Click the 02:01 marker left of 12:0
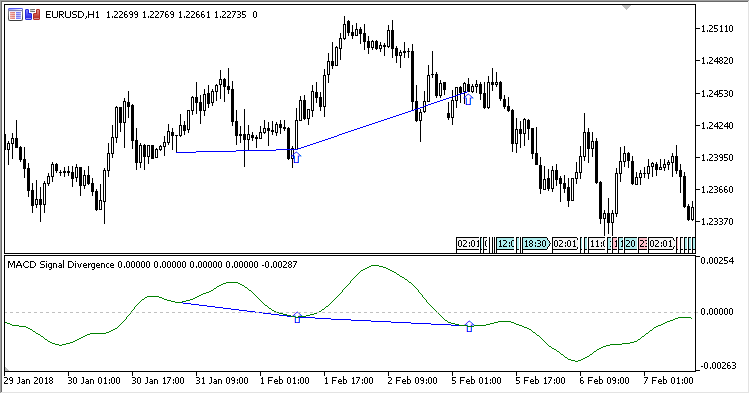The image size is (750, 394). tap(468, 244)
